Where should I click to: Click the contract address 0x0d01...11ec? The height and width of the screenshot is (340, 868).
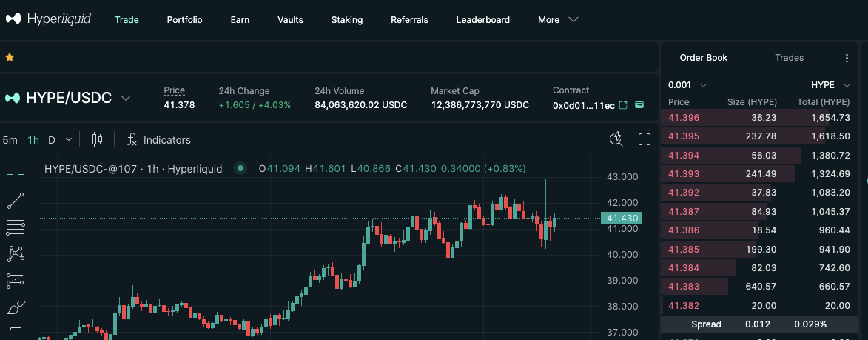[x=583, y=105]
